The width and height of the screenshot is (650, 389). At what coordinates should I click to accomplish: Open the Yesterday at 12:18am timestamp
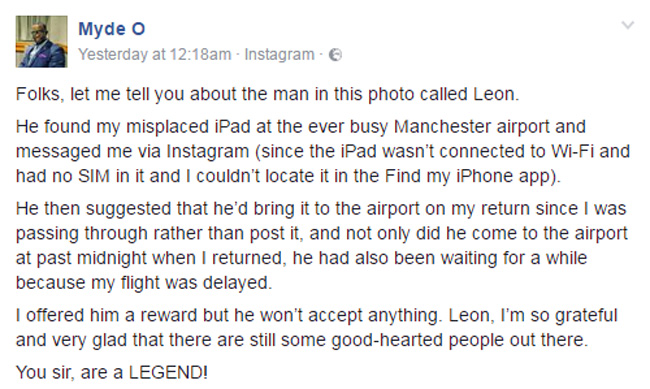tap(155, 54)
